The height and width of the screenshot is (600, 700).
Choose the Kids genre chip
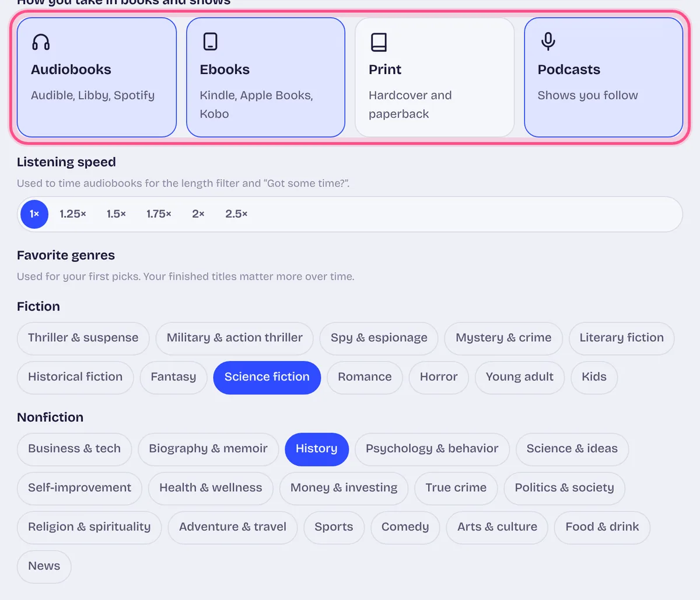(x=594, y=377)
